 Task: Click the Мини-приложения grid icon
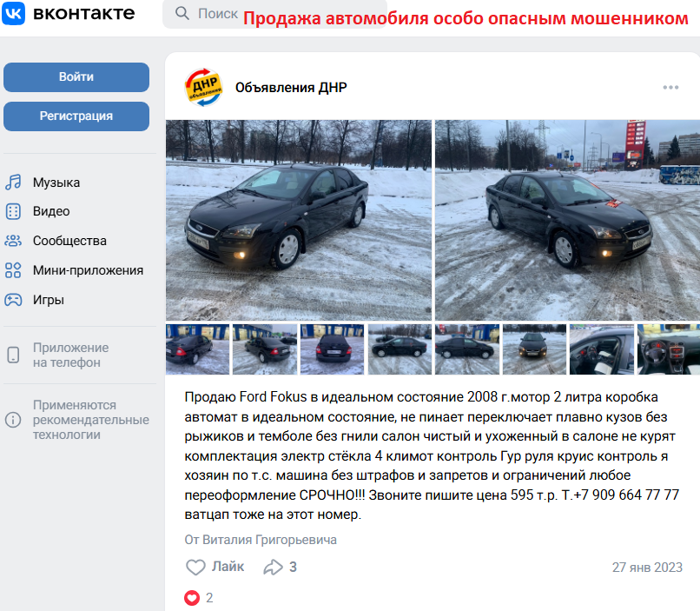(13, 270)
